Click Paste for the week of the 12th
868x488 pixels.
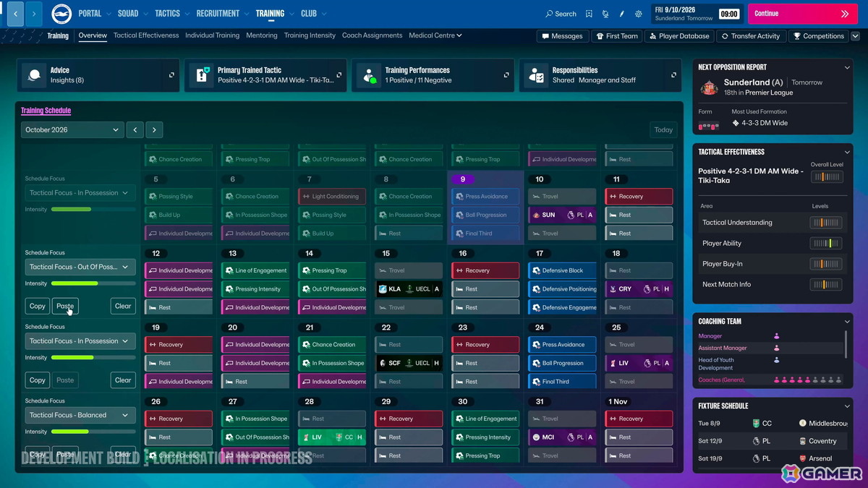tap(65, 307)
